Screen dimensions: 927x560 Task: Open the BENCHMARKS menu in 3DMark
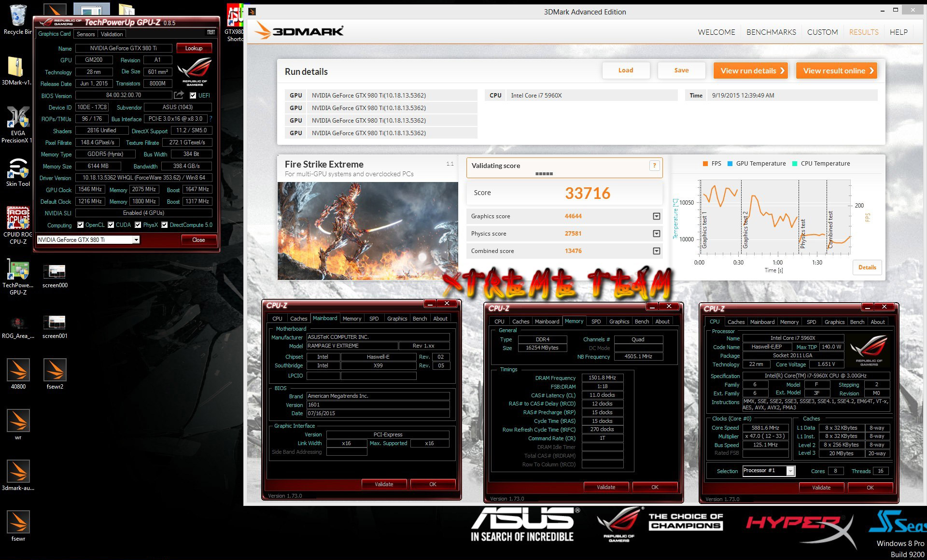[771, 32]
